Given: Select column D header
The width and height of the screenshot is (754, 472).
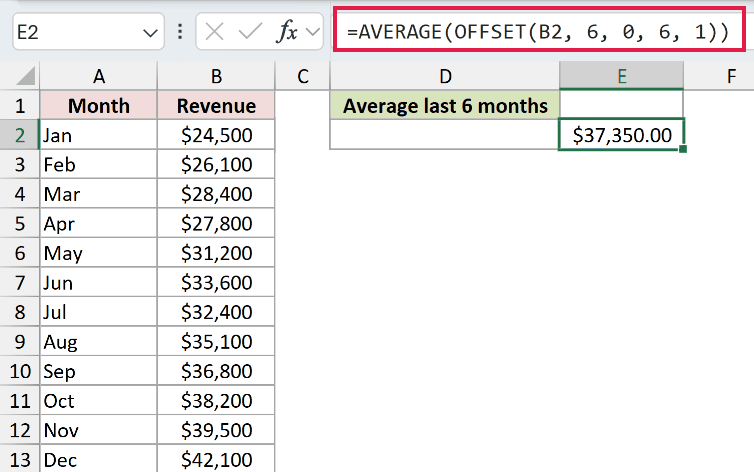Looking at the screenshot, I should pyautogui.click(x=445, y=76).
